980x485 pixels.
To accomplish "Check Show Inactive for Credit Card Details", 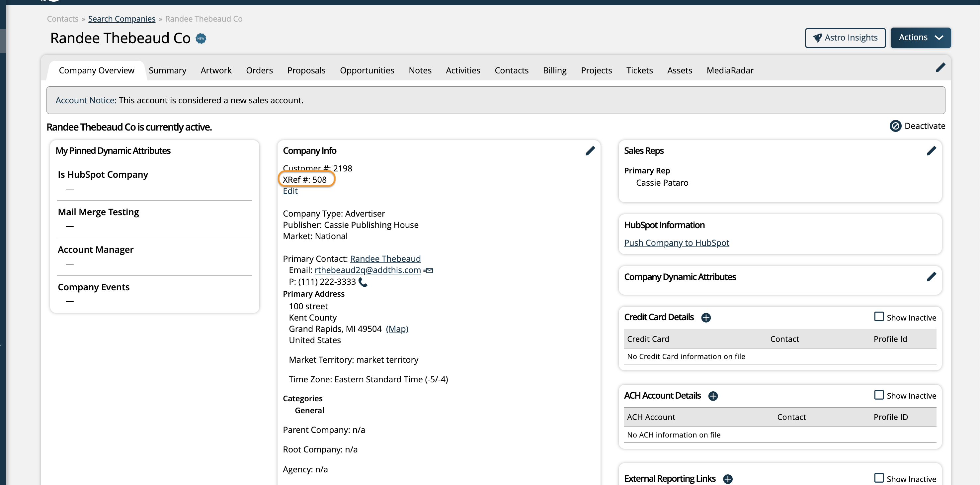I will coord(879,317).
